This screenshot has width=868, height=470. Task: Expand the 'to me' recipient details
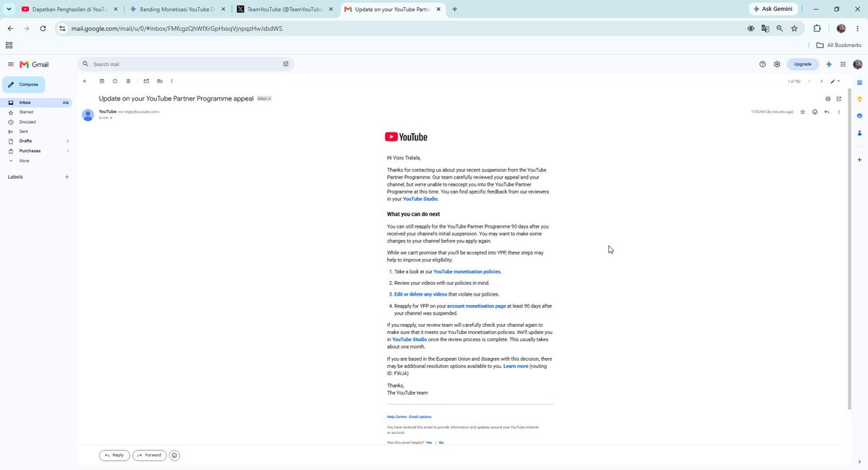111,117
